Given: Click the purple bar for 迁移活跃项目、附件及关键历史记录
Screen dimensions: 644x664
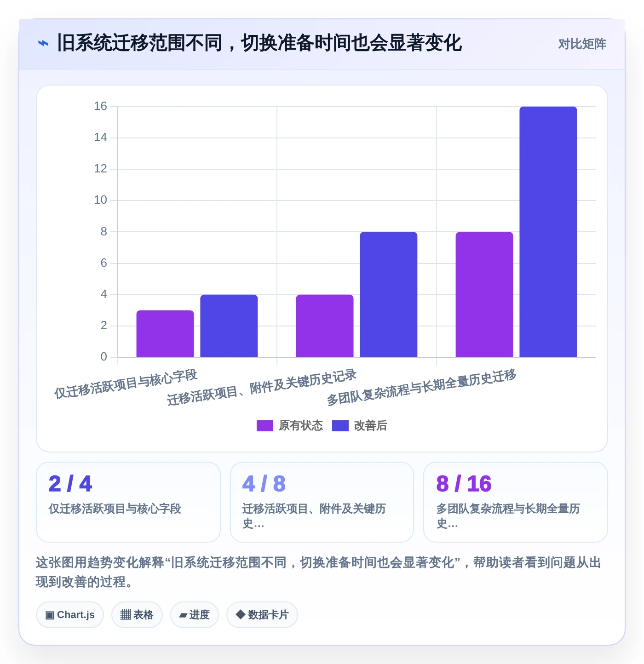Looking at the screenshot, I should click(325, 326).
